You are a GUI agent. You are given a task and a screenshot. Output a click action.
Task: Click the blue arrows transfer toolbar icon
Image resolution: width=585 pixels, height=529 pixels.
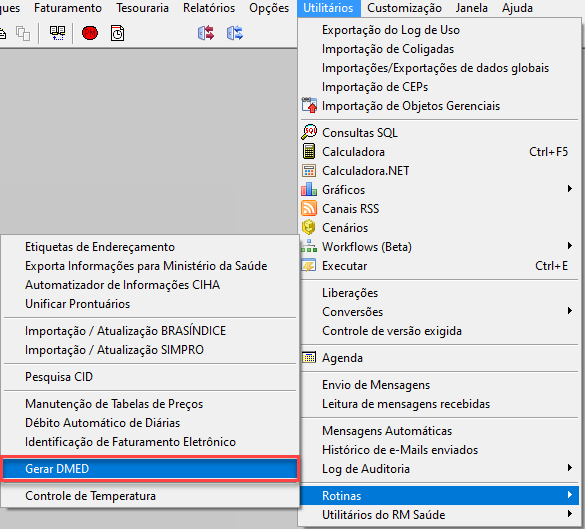point(235,33)
